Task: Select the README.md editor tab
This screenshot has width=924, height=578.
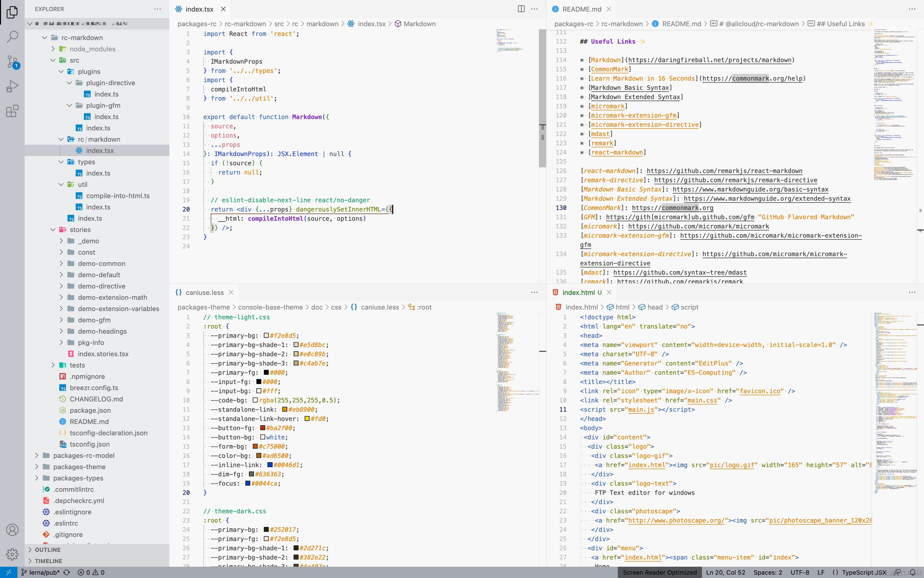Action: pos(581,9)
